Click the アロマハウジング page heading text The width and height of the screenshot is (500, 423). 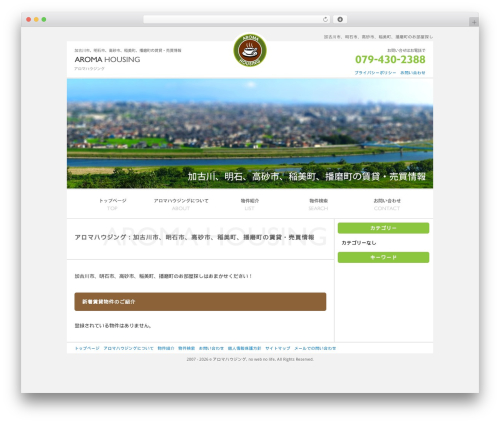point(194,237)
